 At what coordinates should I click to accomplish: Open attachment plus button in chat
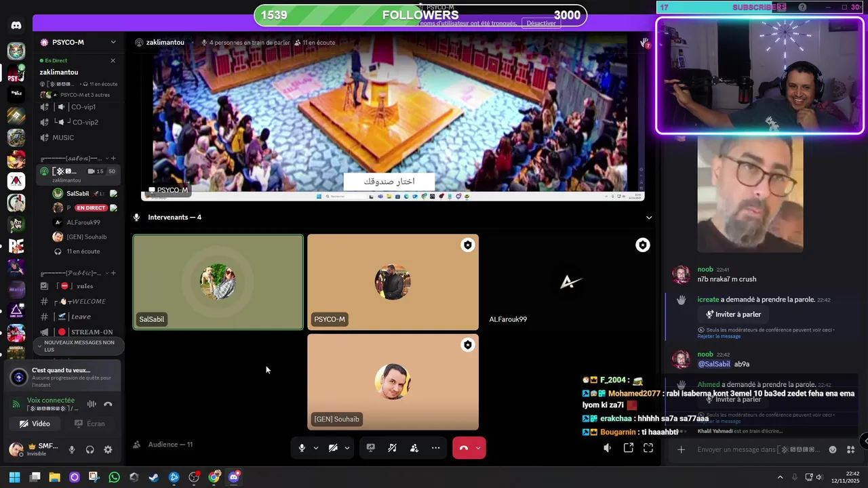[682, 449]
